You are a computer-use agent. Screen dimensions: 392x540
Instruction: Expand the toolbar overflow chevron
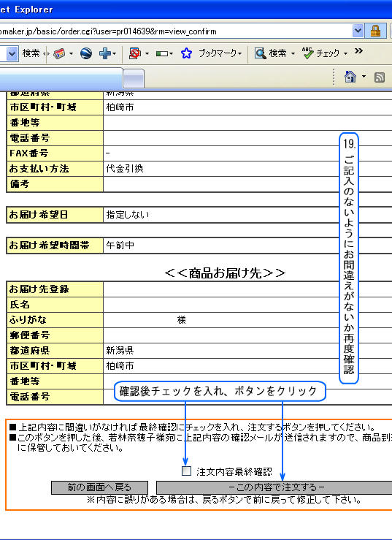(x=358, y=51)
